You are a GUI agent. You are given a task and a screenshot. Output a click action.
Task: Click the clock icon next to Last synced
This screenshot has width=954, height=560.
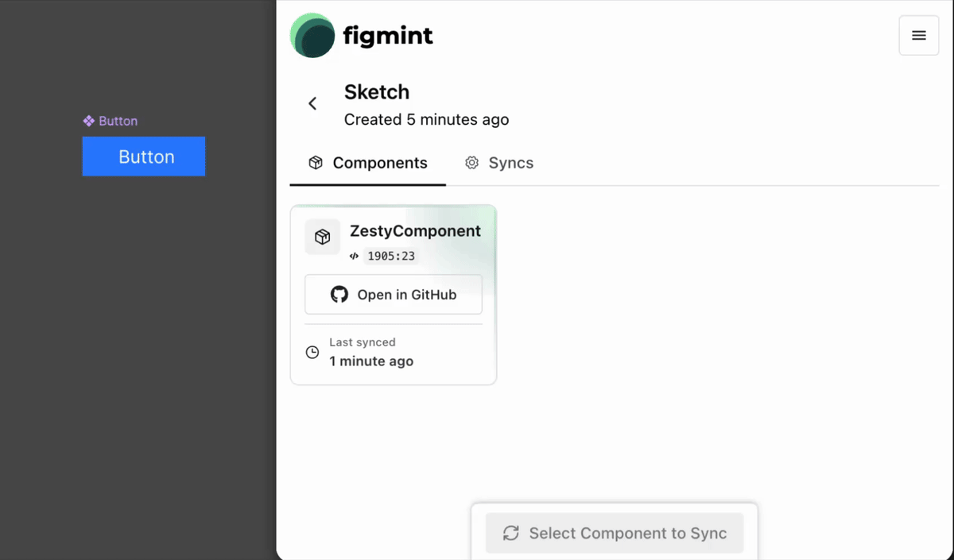click(312, 352)
